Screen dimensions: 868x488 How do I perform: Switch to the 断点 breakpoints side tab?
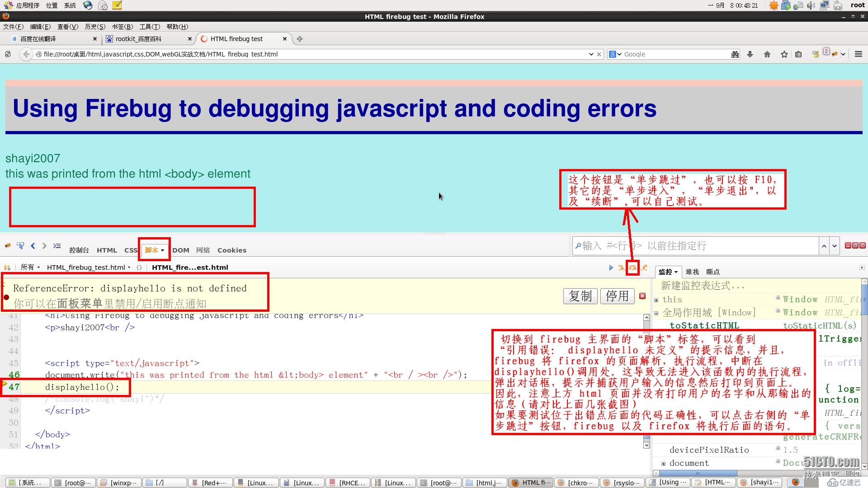click(713, 272)
